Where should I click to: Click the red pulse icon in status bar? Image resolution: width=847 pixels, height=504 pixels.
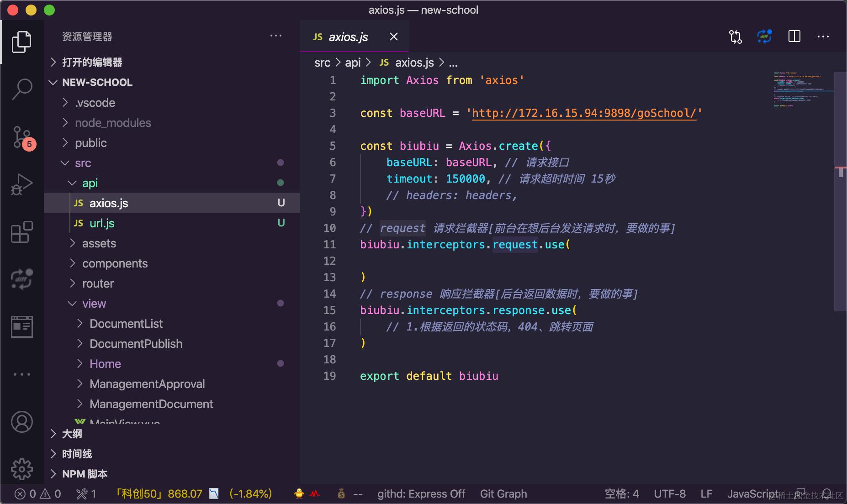pos(315,493)
